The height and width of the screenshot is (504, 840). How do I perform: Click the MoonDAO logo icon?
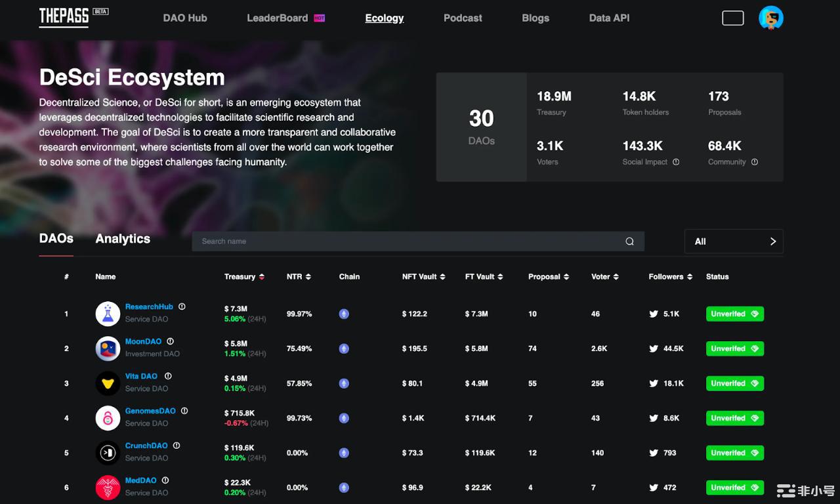(108, 348)
